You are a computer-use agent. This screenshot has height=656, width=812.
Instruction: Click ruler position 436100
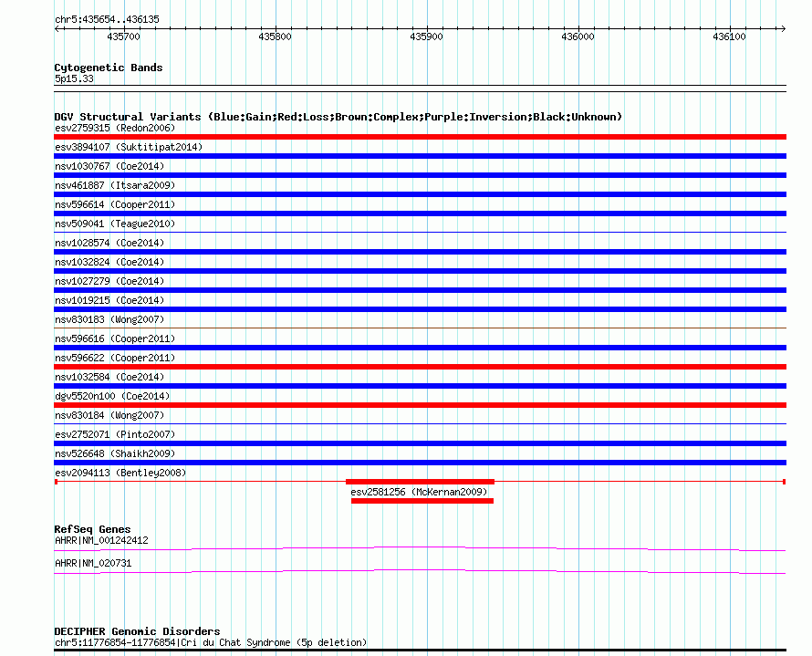[729, 36]
